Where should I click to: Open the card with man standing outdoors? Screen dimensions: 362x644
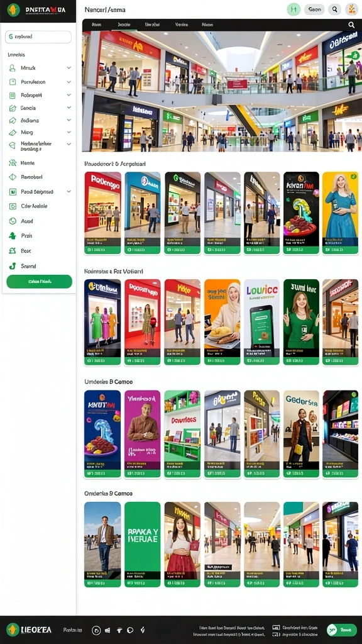102,544
